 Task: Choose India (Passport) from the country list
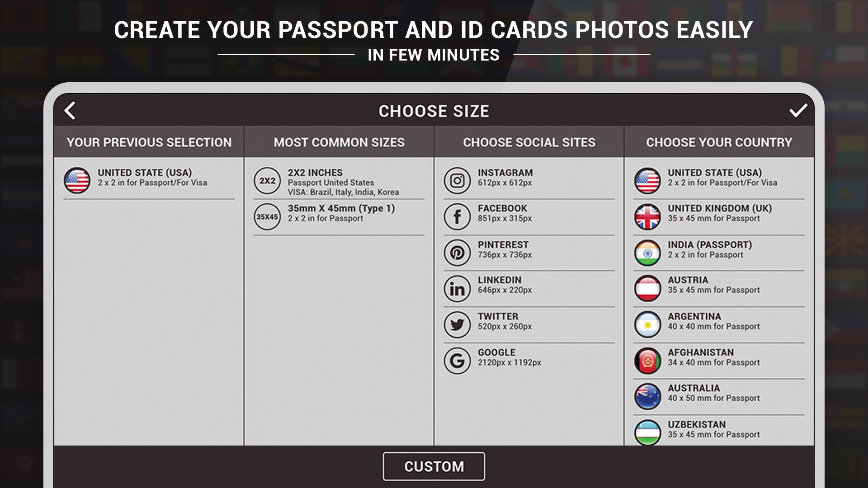[x=709, y=249]
